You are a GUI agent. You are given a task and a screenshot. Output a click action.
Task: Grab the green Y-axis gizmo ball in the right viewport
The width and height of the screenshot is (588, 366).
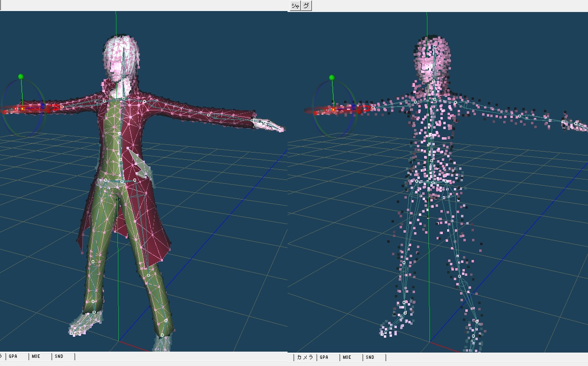tap(331, 77)
